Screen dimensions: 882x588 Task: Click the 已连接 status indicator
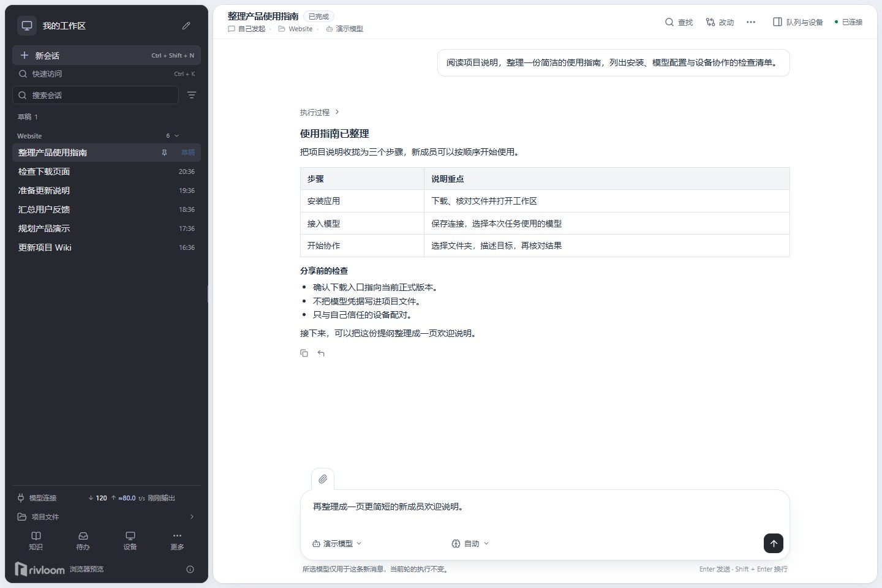pos(848,22)
